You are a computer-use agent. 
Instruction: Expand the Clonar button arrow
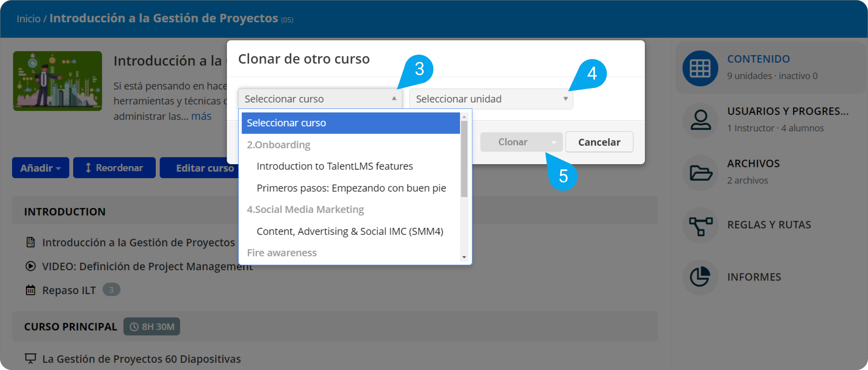tap(554, 142)
